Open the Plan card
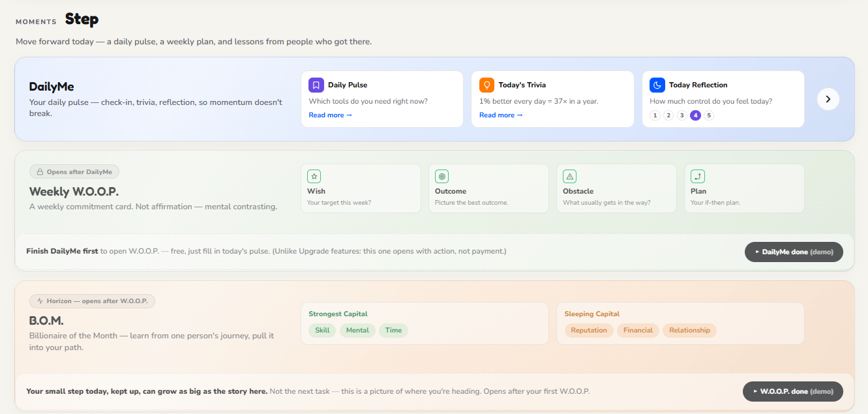The image size is (868, 414). (x=744, y=188)
